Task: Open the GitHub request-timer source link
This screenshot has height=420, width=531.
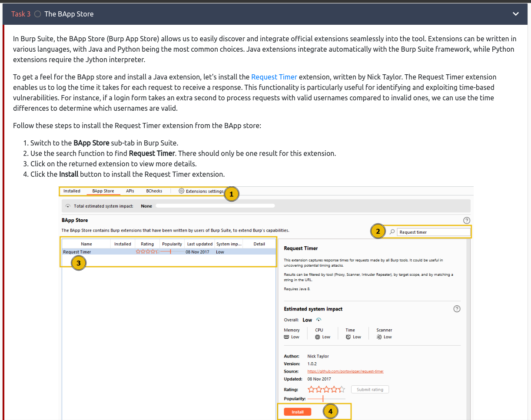Action: (345, 371)
